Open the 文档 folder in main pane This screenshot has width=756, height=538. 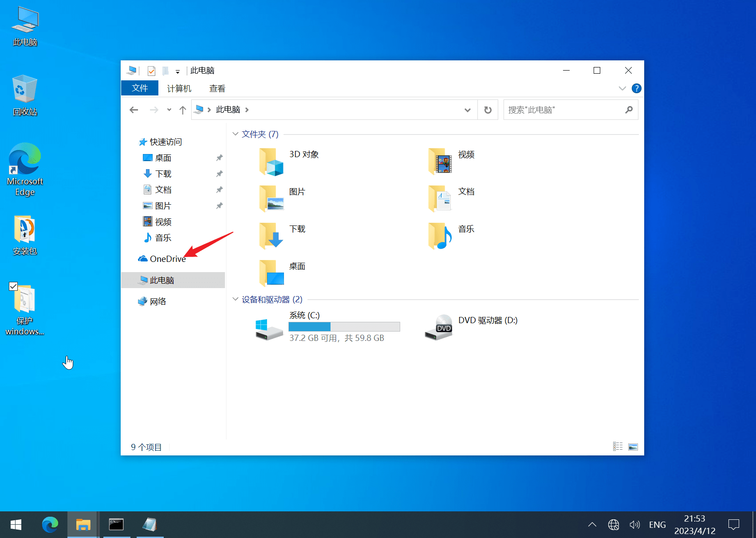click(440, 199)
